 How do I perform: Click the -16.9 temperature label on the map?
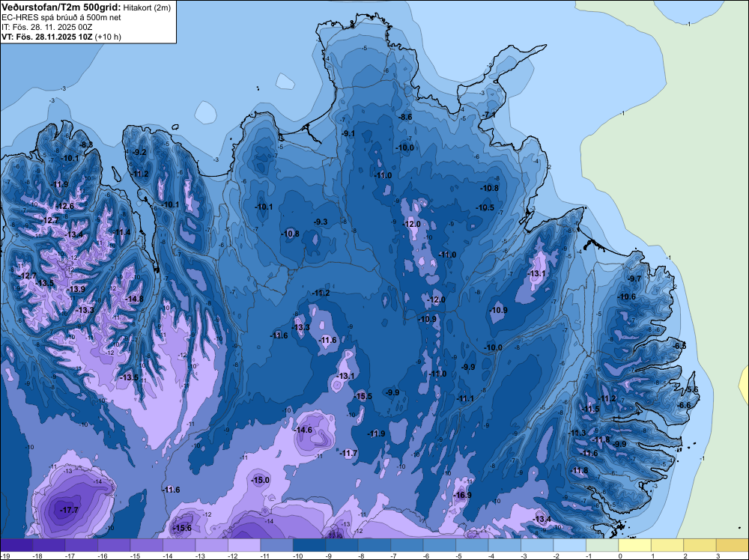click(462, 495)
